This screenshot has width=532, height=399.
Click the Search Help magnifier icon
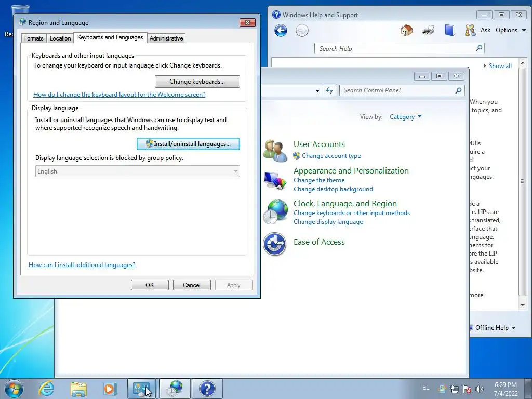click(479, 48)
